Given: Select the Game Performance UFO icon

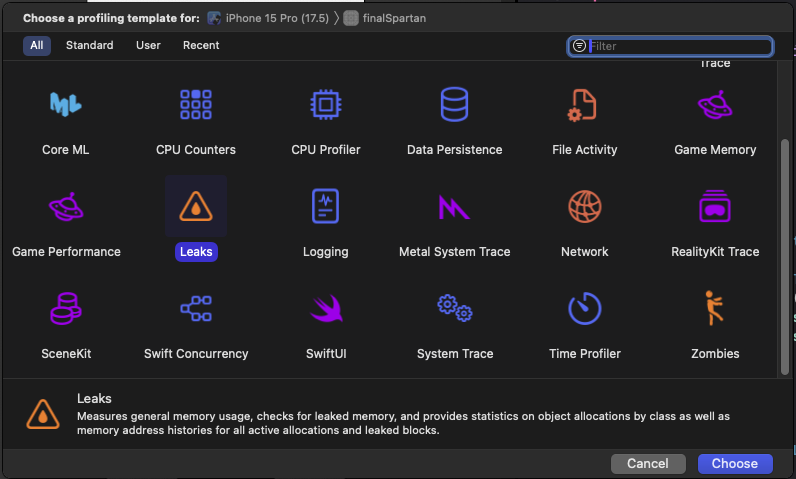Looking at the screenshot, I should point(66,207).
